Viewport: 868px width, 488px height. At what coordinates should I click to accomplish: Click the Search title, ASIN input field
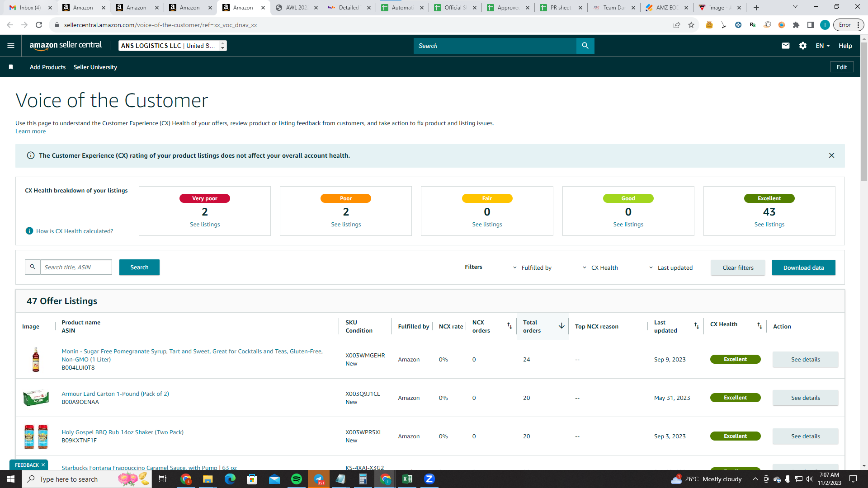click(76, 267)
